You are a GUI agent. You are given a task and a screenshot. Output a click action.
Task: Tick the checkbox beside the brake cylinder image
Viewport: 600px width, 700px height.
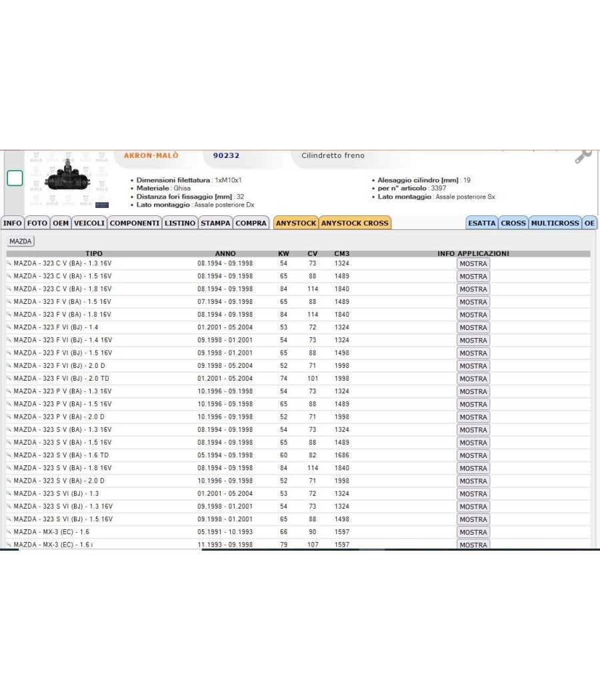[15, 178]
